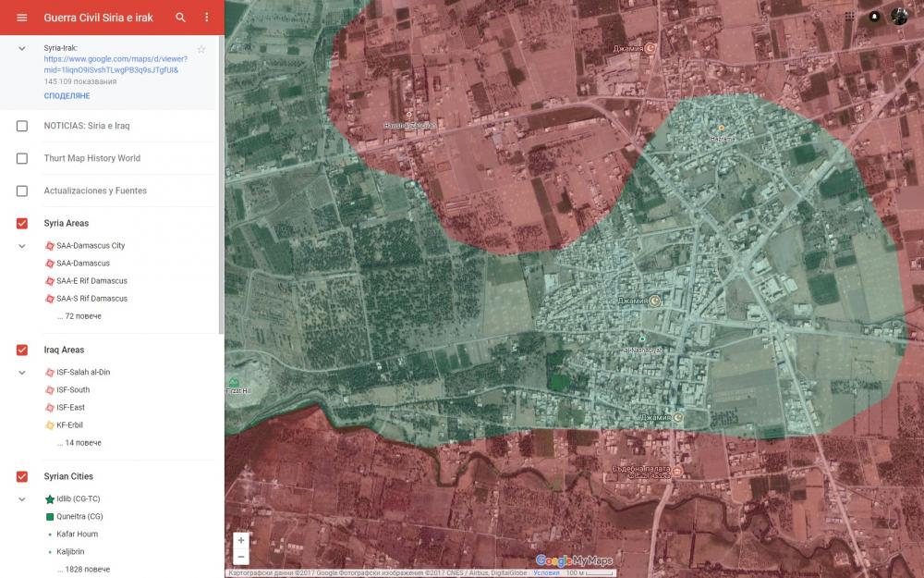Enable the NOTICIAS: Siria e Iraq layer
Screen dimensions: 924x578
coord(22,126)
